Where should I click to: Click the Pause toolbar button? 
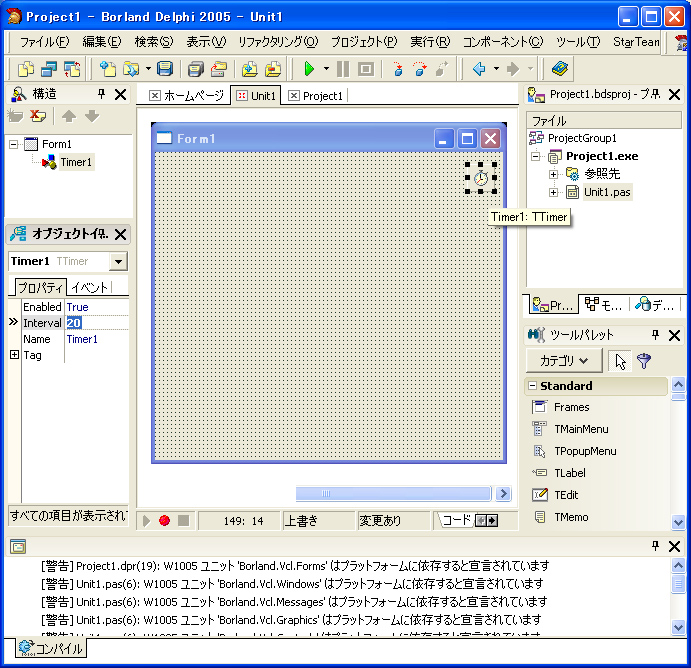[343, 69]
